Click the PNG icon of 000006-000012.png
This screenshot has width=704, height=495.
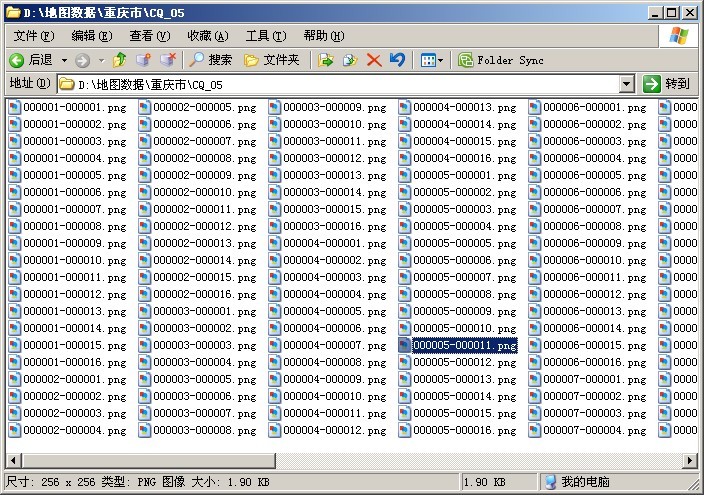(x=535, y=294)
